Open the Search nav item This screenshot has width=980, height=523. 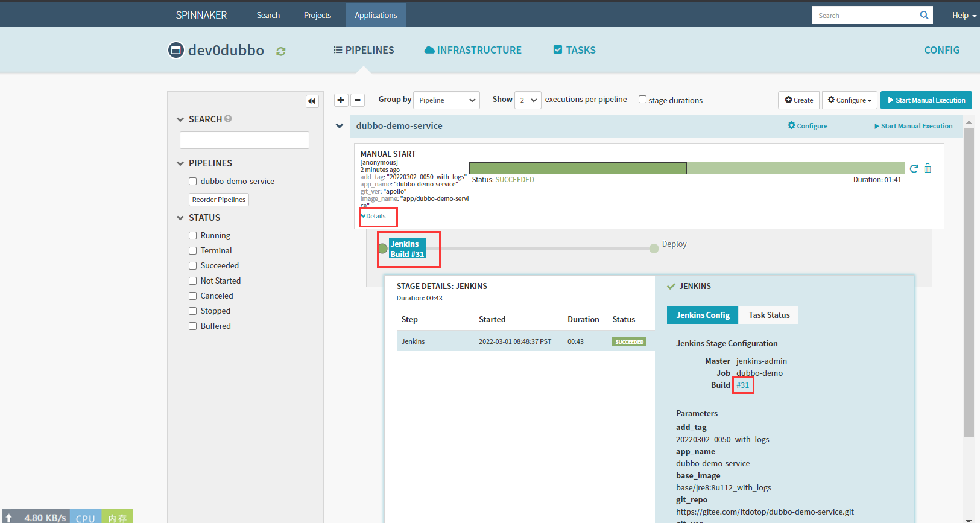(268, 15)
